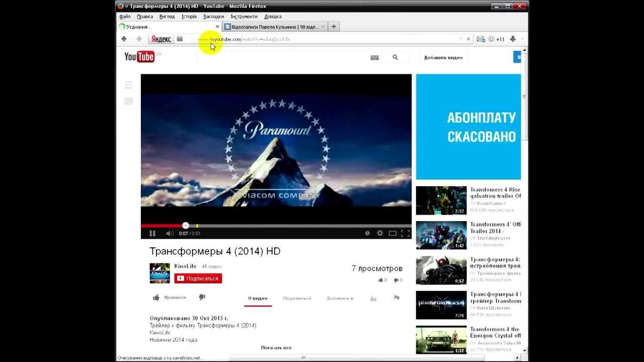Open a new tab with the plus button
644x362 pixels.
click(334, 26)
